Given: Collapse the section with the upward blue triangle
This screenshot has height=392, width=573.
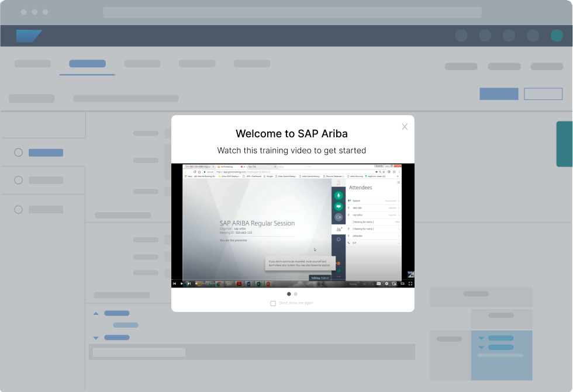Looking at the screenshot, I should 96,313.
